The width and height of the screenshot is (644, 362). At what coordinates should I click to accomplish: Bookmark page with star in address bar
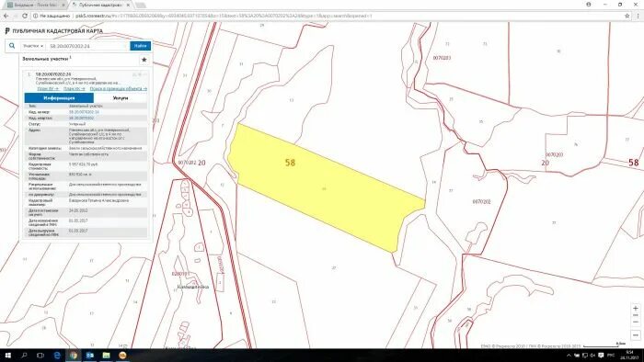[627, 16]
